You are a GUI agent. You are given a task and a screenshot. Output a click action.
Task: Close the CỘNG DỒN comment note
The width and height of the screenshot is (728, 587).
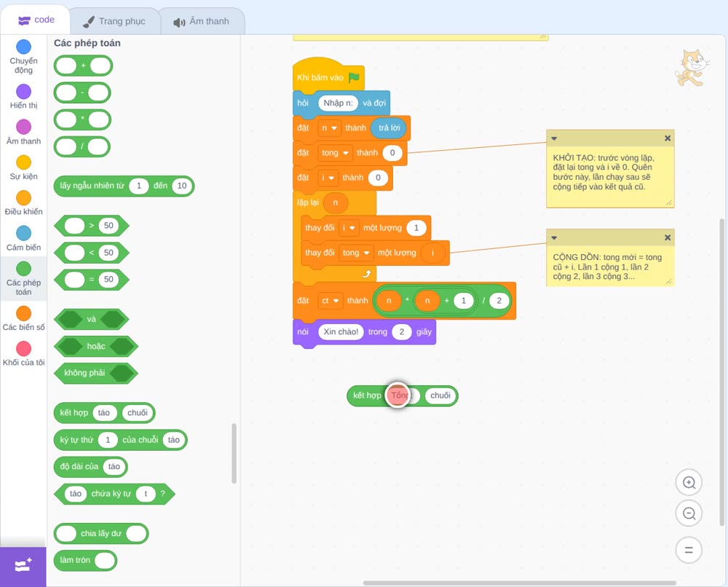(667, 237)
